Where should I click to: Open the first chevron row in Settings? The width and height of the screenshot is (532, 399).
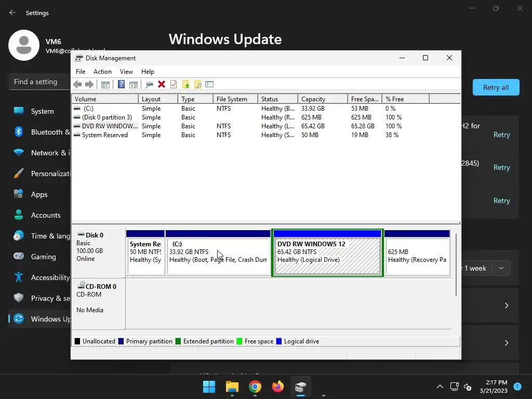tap(506, 305)
